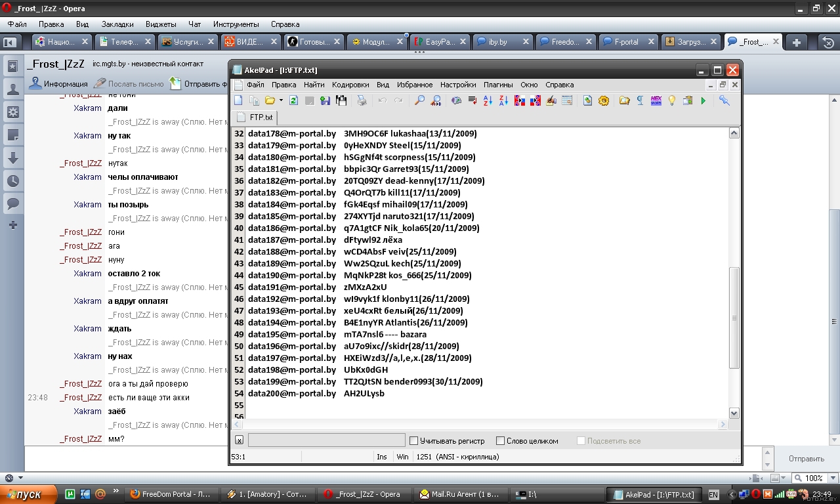
Task: Sort lines descending Z-A in AkelPad
Action: tap(503, 100)
